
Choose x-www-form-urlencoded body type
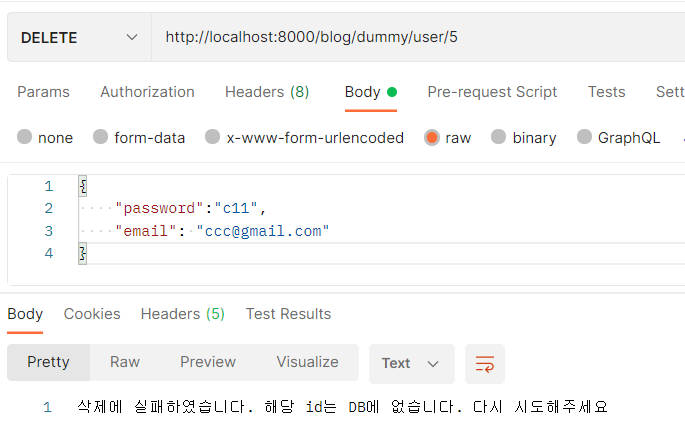tap(304, 138)
